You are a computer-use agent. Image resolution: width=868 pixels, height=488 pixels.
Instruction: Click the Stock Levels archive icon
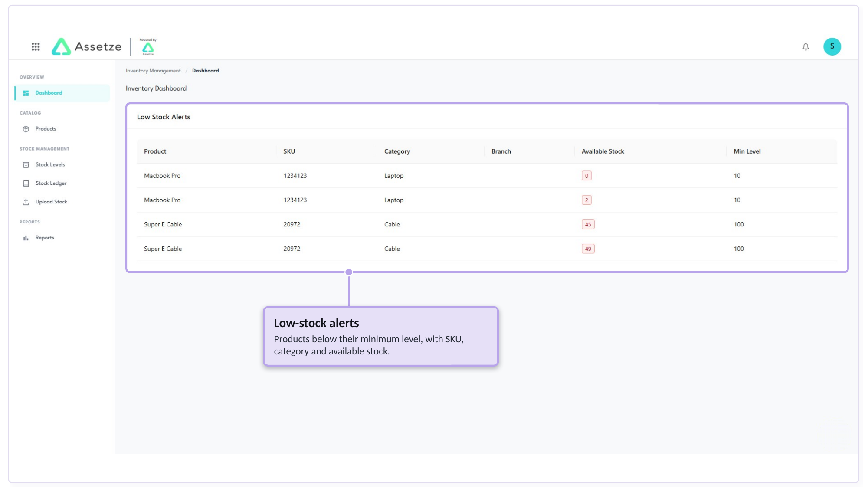click(x=26, y=165)
